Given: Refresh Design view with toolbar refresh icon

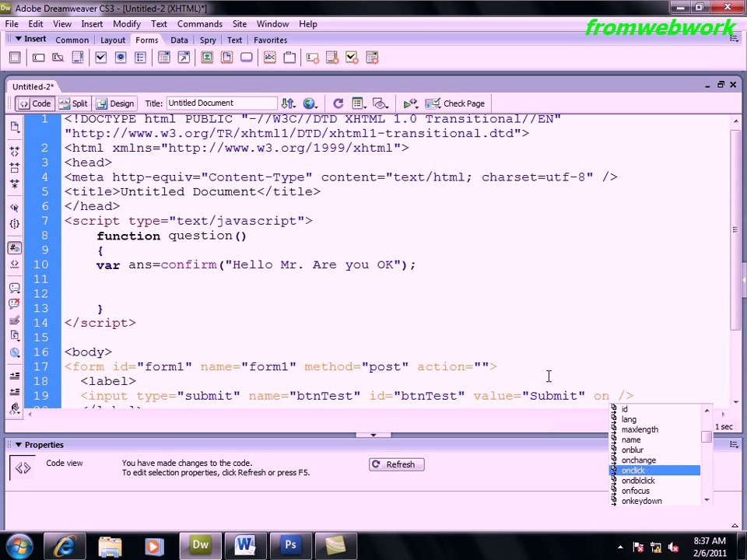Looking at the screenshot, I should pos(338,103).
